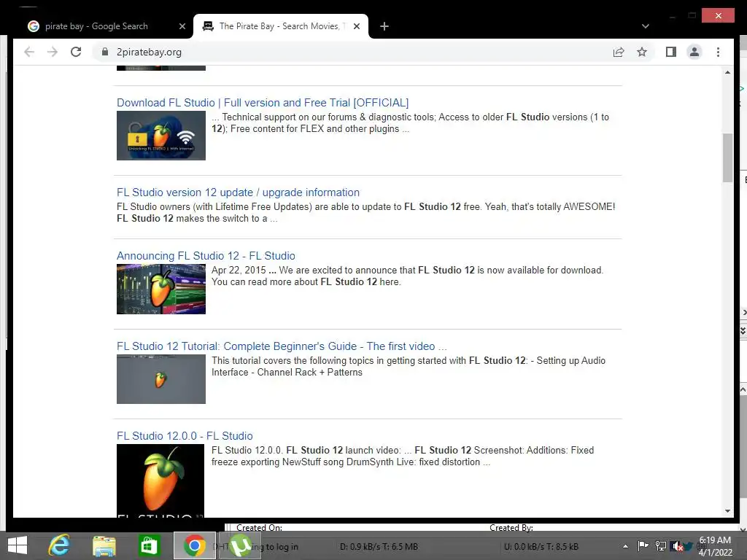Click the black FL Studio 12 logo thumbnail
The width and height of the screenshot is (747, 560).
coord(160,481)
